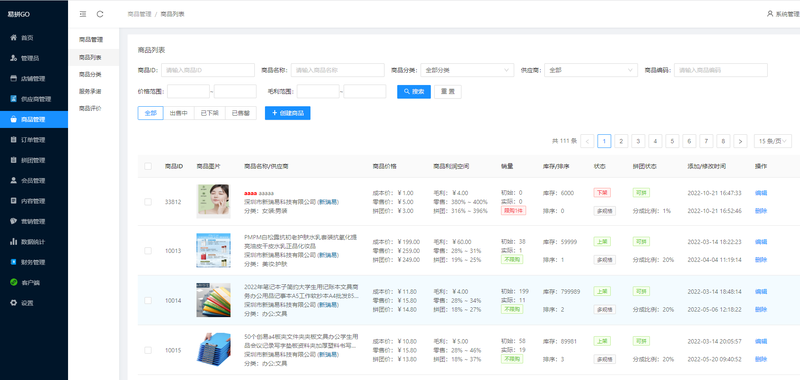
Task: Open the 供应商 supplier dropdown
Action: (591, 70)
